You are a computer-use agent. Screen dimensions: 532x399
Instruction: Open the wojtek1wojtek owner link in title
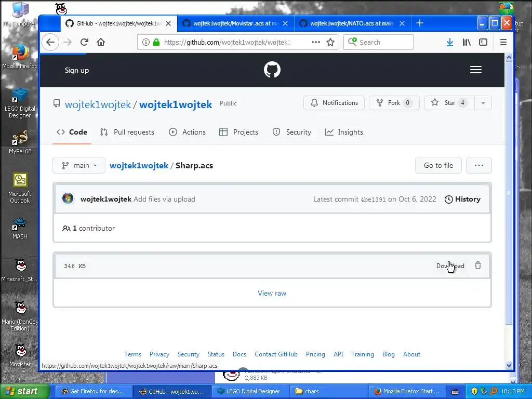coord(98,104)
